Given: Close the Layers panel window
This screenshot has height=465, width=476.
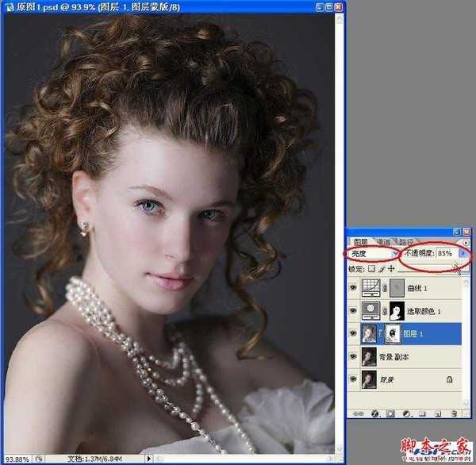Looking at the screenshot, I should [466, 232].
